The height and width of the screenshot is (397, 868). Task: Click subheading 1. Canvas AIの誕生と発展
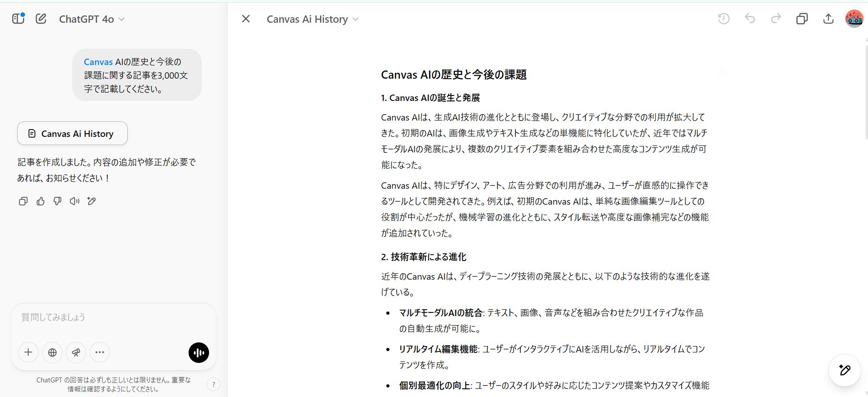[x=430, y=98]
